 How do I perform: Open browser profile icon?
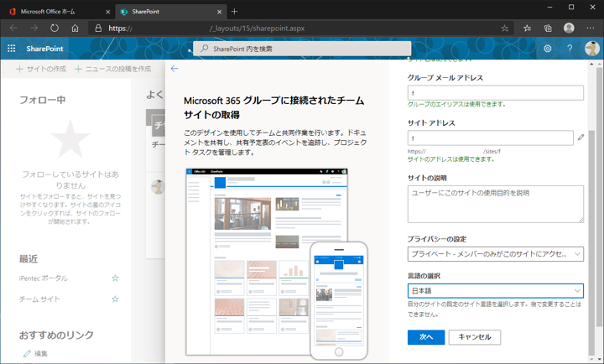[569, 28]
